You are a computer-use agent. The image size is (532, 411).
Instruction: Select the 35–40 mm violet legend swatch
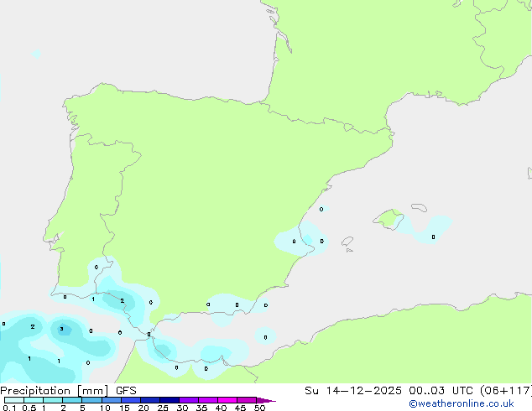point(208,400)
